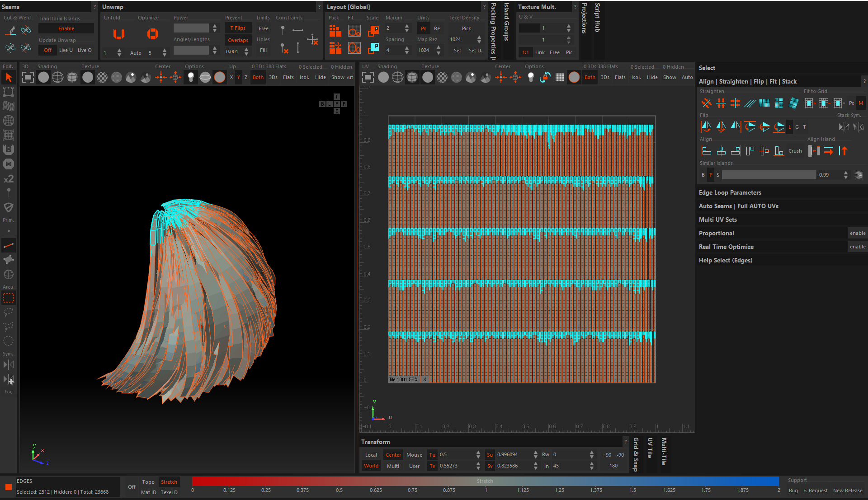868x500 pixels.
Task: Click align left icon in Align section
Action: click(706, 151)
